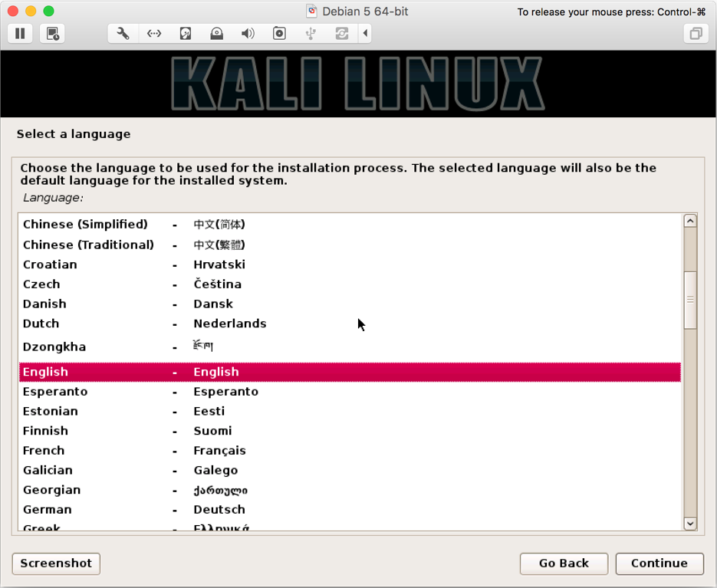Go Back to previous installer step
The height and width of the screenshot is (588, 717).
point(564,563)
